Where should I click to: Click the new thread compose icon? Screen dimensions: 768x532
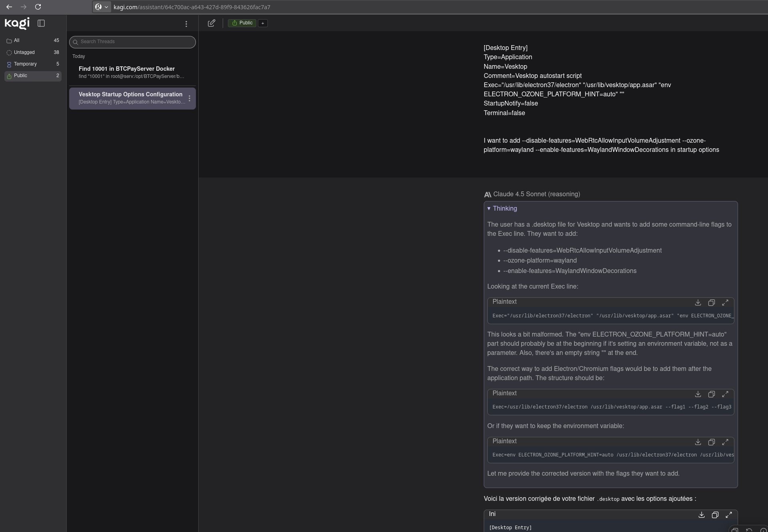click(x=211, y=23)
